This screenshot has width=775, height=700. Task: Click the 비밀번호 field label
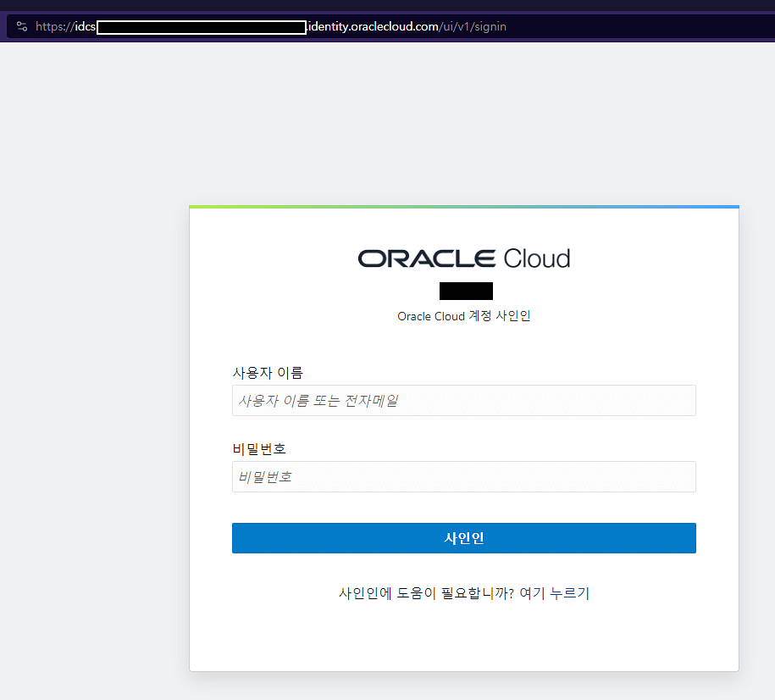(x=259, y=448)
